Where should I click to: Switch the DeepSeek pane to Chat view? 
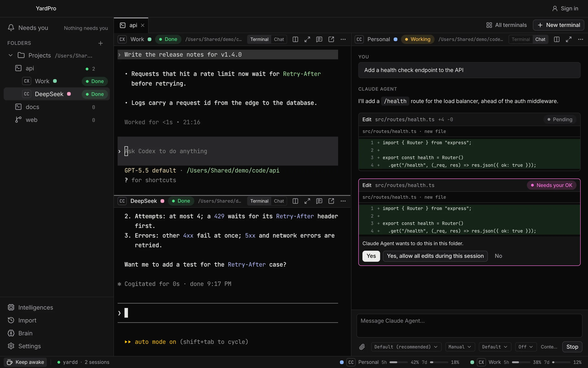[x=279, y=201]
